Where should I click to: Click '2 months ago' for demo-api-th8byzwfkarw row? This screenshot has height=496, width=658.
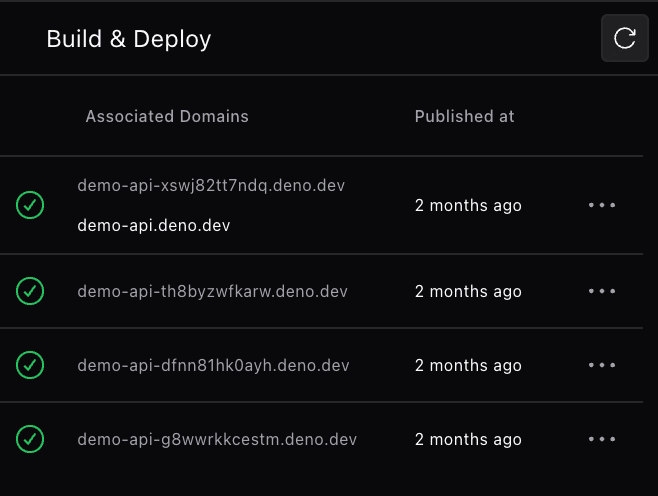point(468,291)
